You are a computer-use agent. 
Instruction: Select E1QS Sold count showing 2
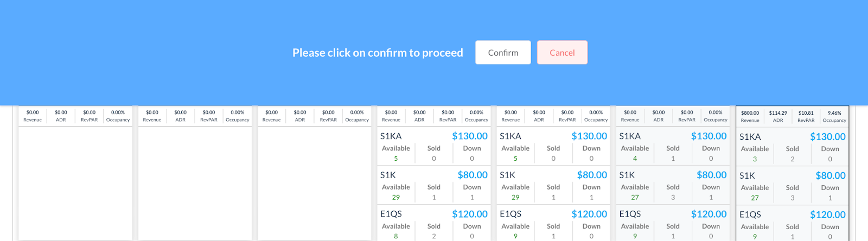pos(434,236)
